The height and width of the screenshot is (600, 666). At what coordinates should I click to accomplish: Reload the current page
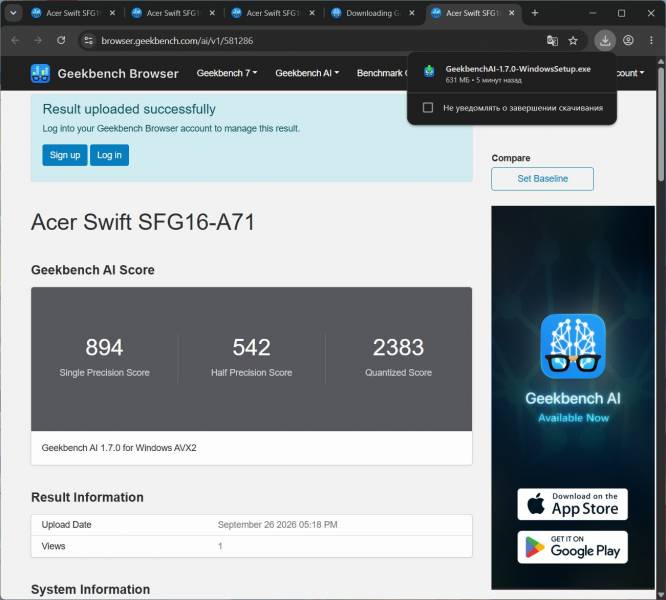tap(61, 40)
